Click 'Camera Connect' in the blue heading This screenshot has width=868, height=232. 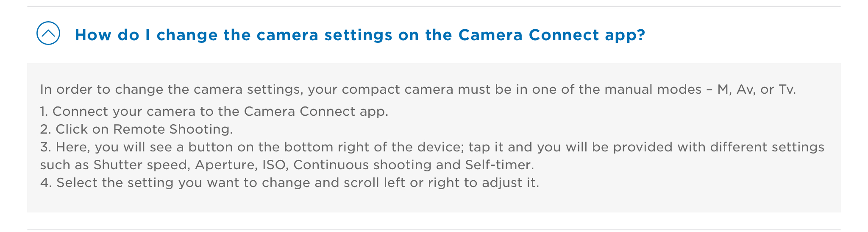(x=529, y=35)
